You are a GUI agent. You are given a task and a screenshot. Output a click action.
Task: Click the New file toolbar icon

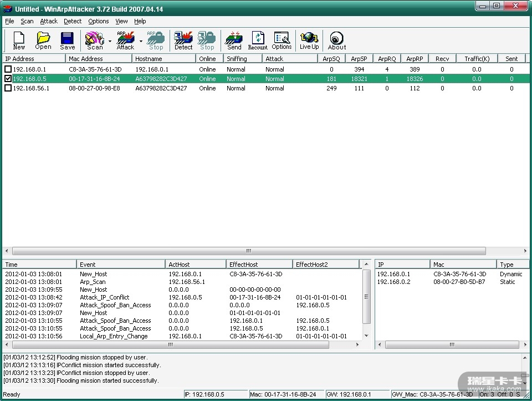coord(19,40)
